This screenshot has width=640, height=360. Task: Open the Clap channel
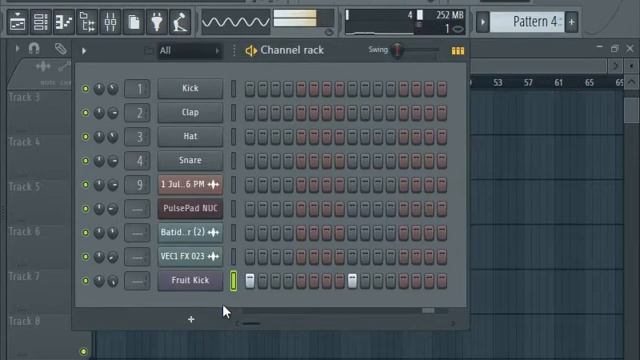(x=190, y=113)
